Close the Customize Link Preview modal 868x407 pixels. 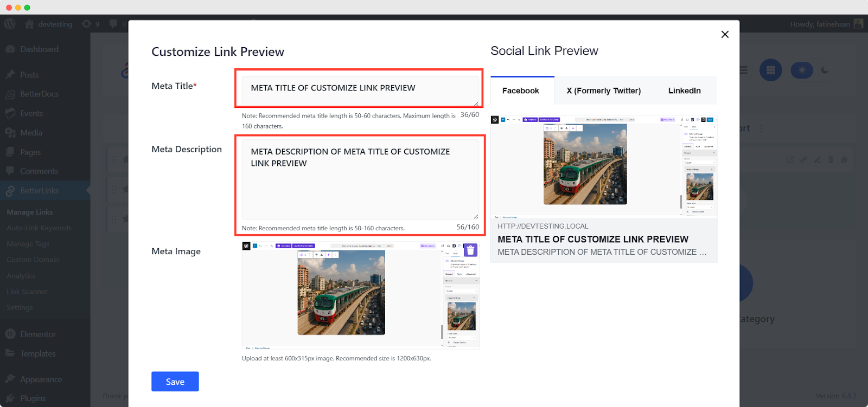725,34
